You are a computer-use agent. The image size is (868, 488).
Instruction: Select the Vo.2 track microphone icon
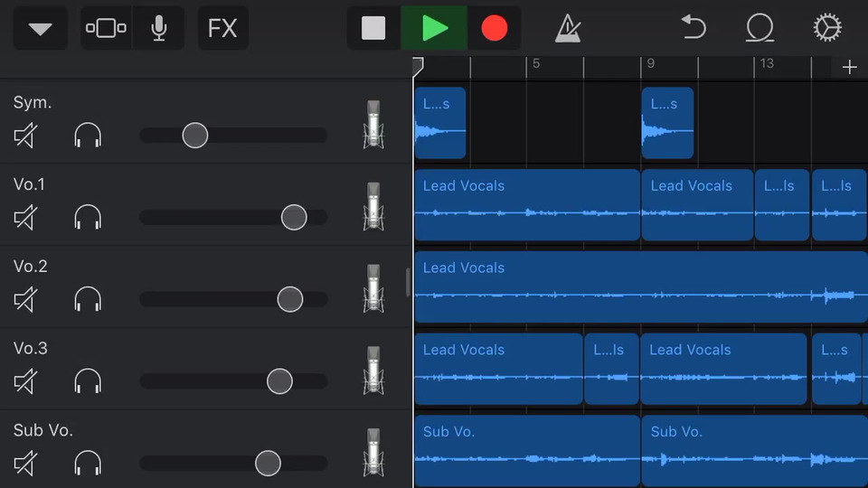(x=373, y=288)
